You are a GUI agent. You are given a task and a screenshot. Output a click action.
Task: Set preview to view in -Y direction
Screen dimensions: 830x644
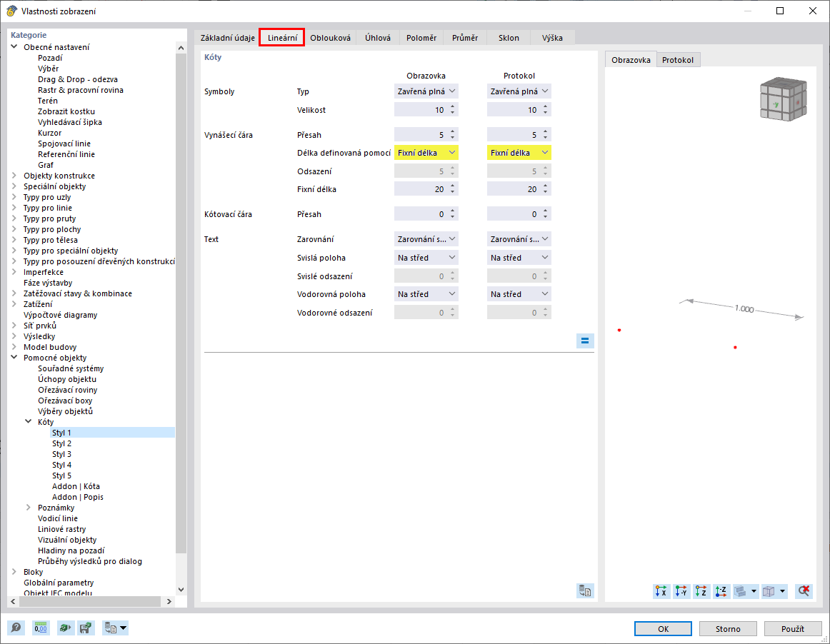click(681, 591)
